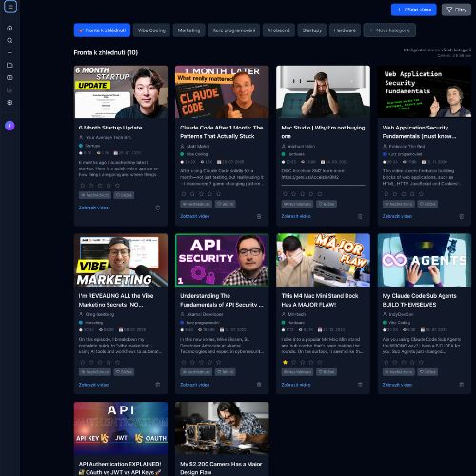
Task: Open the folder icon in the sidebar
Action: point(10,65)
